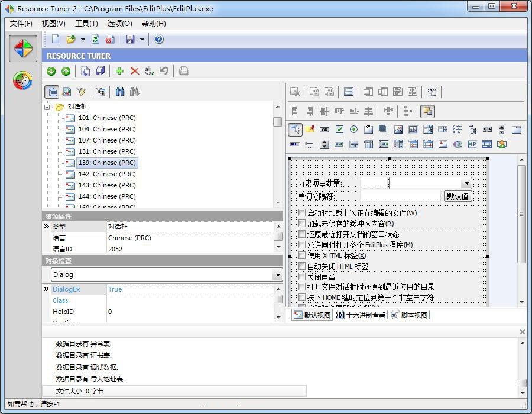The height and width of the screenshot is (414, 532).
Task: Save the file using the floppy disk icon
Action: [x=130, y=40]
